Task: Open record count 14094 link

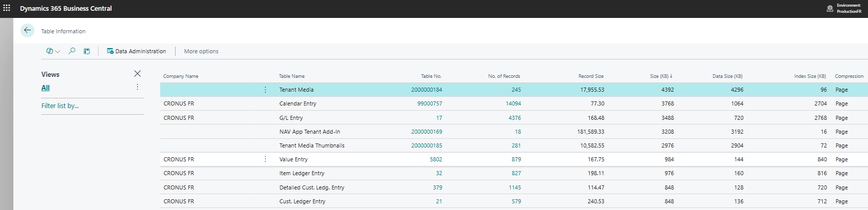Action: pyautogui.click(x=513, y=103)
